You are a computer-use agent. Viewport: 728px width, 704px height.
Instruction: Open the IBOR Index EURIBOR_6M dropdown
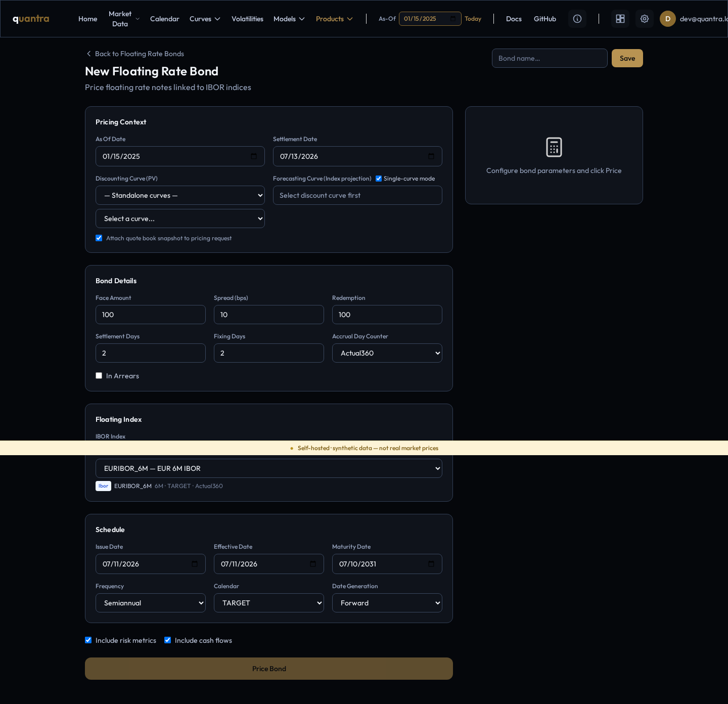pyautogui.click(x=269, y=468)
